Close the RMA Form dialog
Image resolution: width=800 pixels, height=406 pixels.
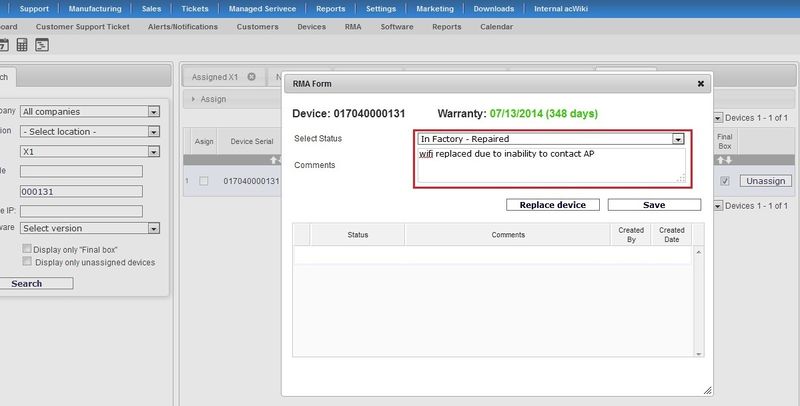(701, 85)
